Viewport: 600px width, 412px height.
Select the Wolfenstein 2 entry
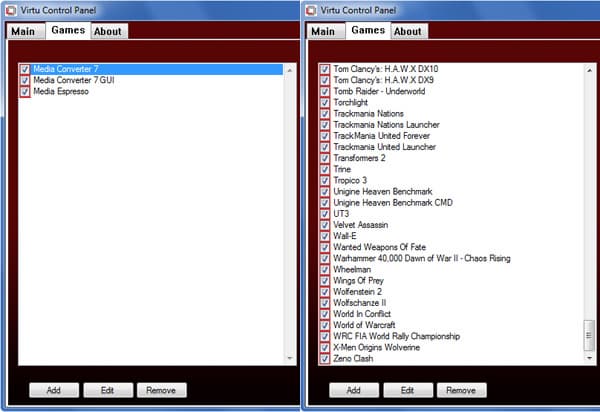click(357, 292)
